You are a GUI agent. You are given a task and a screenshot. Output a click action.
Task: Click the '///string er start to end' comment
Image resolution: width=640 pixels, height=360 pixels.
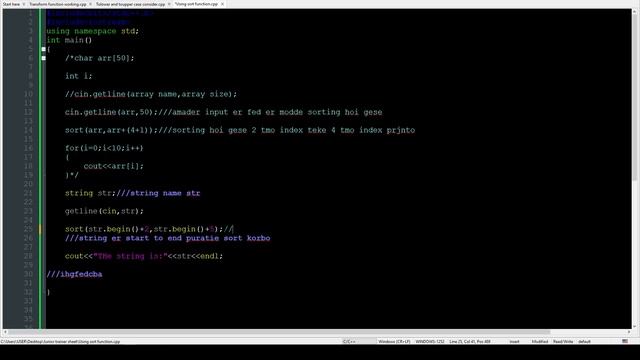coord(167,238)
